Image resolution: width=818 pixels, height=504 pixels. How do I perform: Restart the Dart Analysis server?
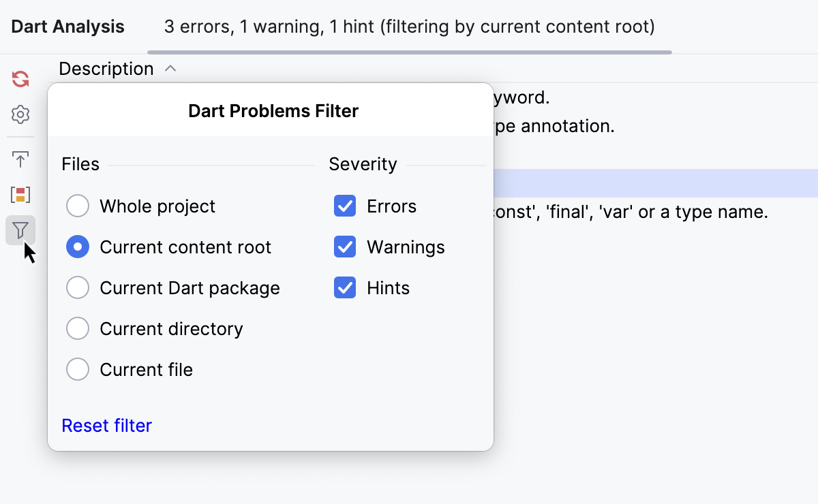pos(20,78)
